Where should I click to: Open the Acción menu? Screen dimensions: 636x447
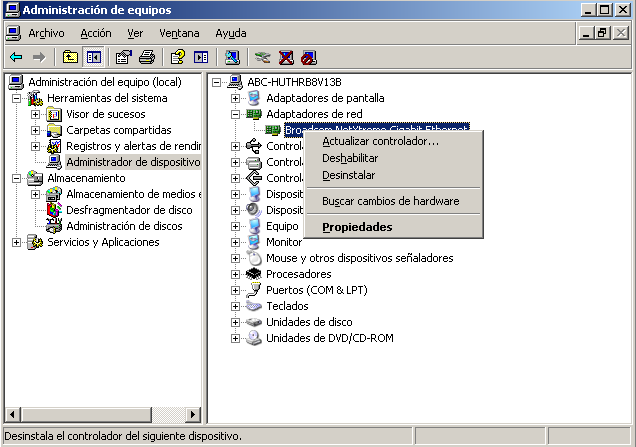tap(96, 33)
